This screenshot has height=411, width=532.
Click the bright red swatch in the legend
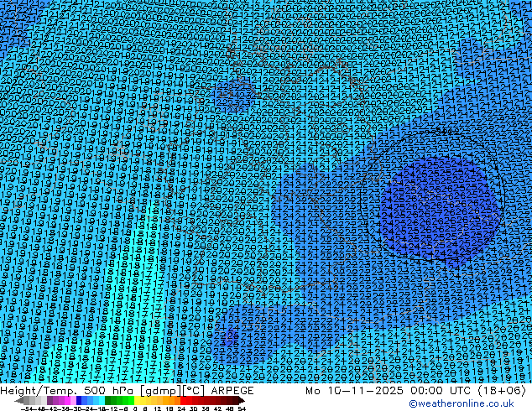tap(183, 400)
